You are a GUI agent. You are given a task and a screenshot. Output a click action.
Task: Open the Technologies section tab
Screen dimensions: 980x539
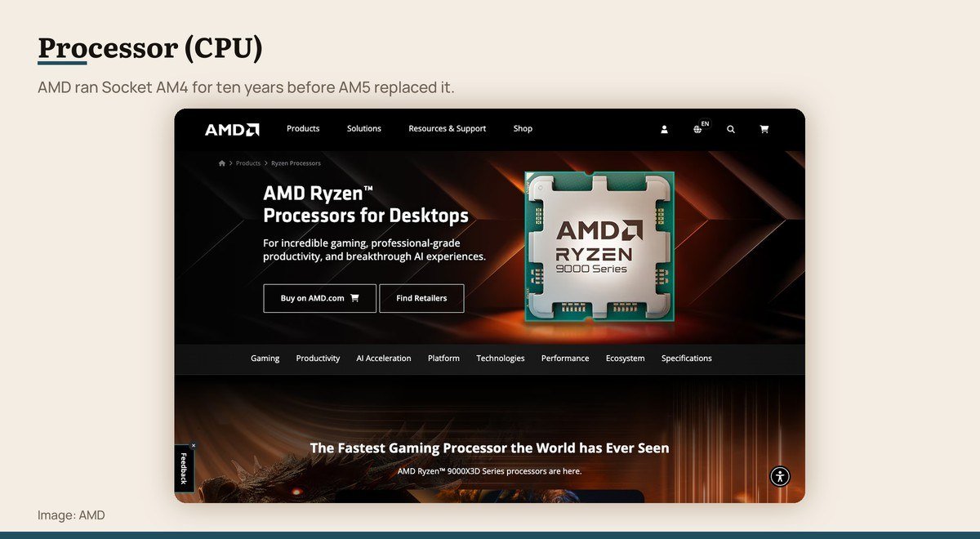pos(501,359)
